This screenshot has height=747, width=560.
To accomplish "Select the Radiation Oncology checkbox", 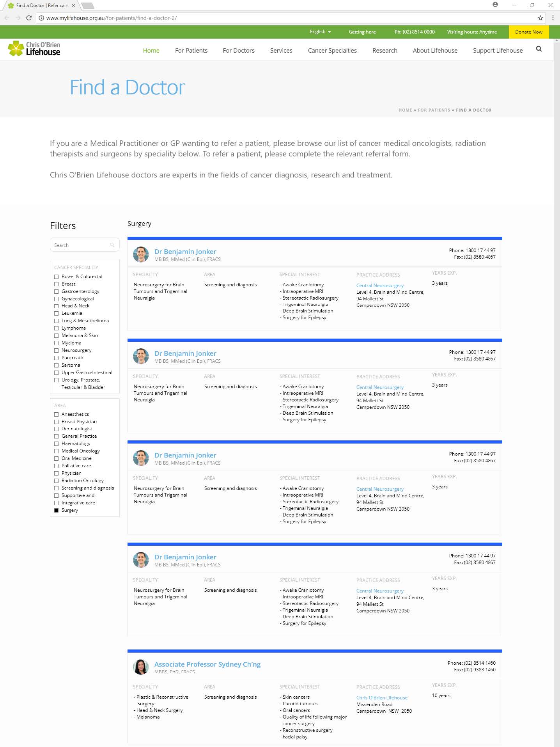I will [x=56, y=481].
